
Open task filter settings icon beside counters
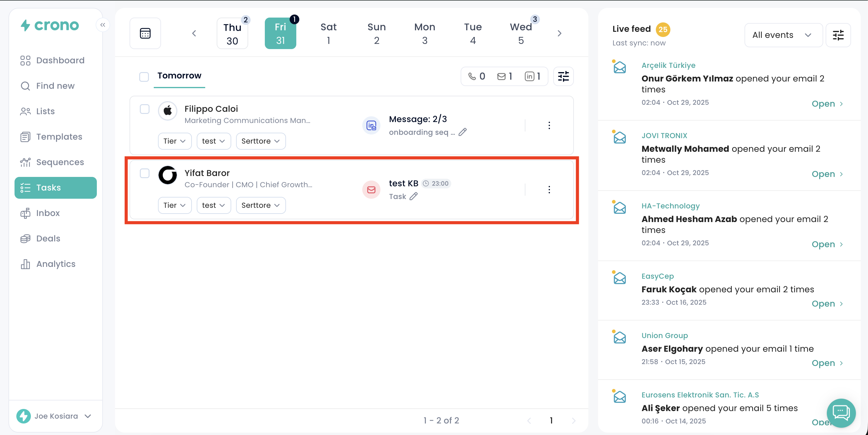pyautogui.click(x=563, y=77)
